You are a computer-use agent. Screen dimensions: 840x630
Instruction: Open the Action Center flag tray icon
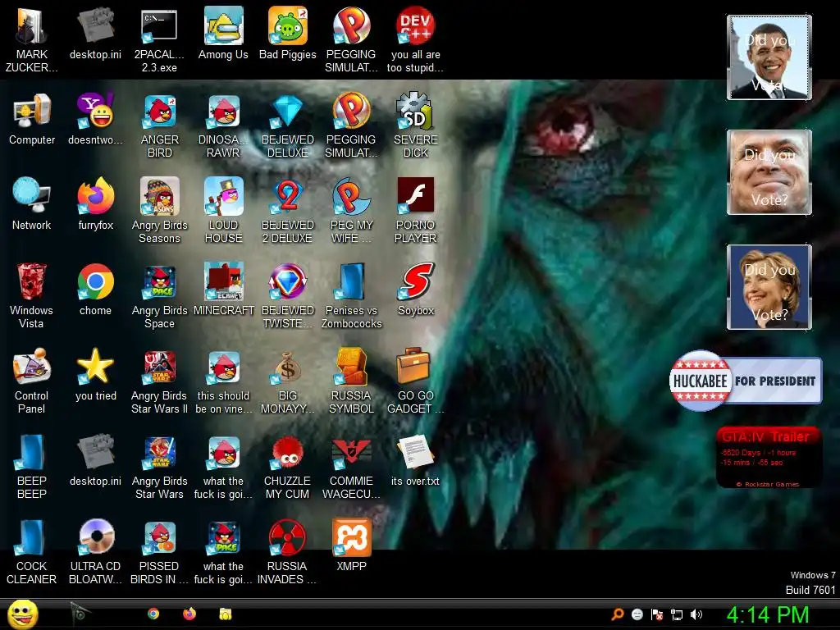(x=657, y=614)
